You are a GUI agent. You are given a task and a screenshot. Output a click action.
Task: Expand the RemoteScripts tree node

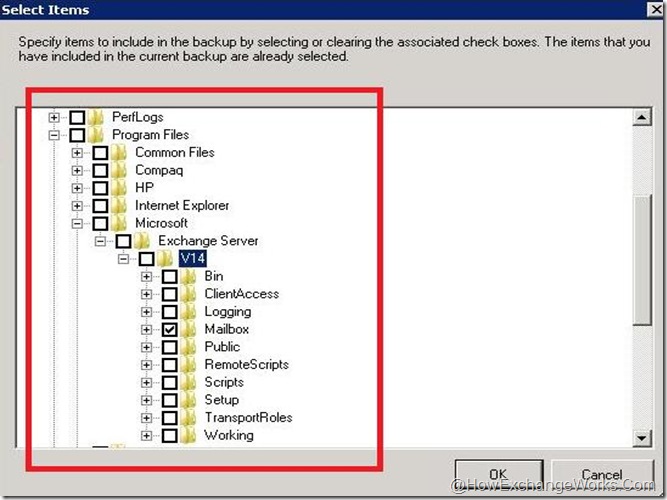pos(146,365)
